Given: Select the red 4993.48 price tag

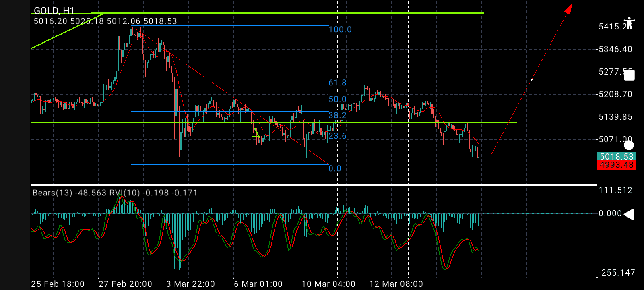Looking at the screenshot, I should 617,165.
